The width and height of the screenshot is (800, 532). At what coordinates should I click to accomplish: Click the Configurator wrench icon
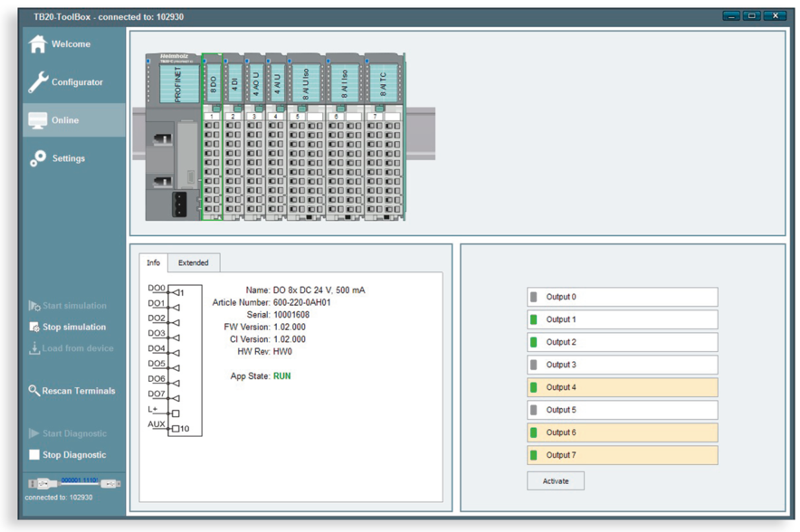[38, 81]
